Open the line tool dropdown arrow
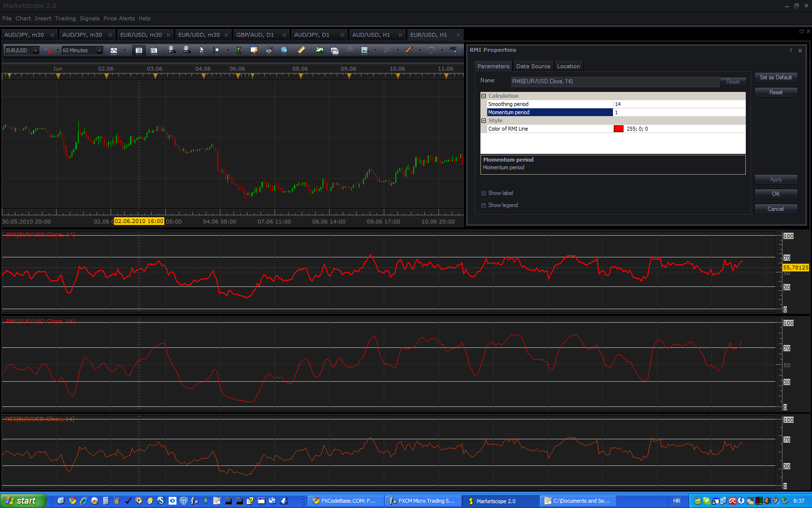The height and width of the screenshot is (508, 812). pos(420,50)
